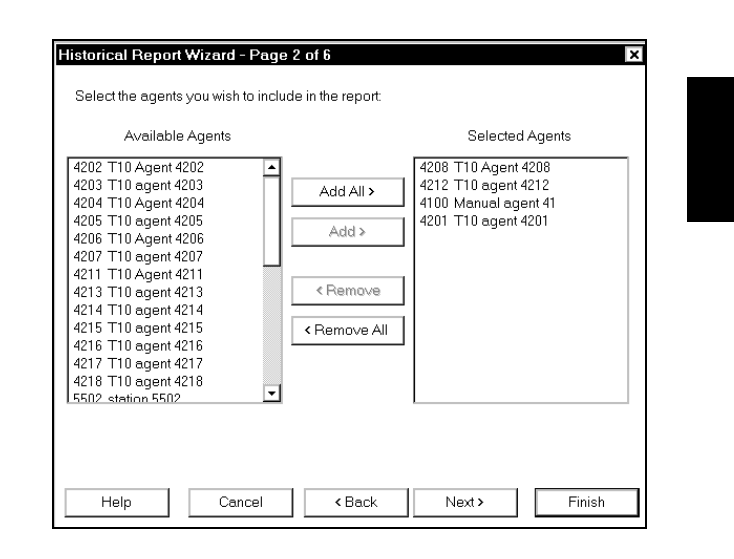Select 4204 T10 Agent 4204
This screenshot has width=734, height=559.
coord(166,203)
